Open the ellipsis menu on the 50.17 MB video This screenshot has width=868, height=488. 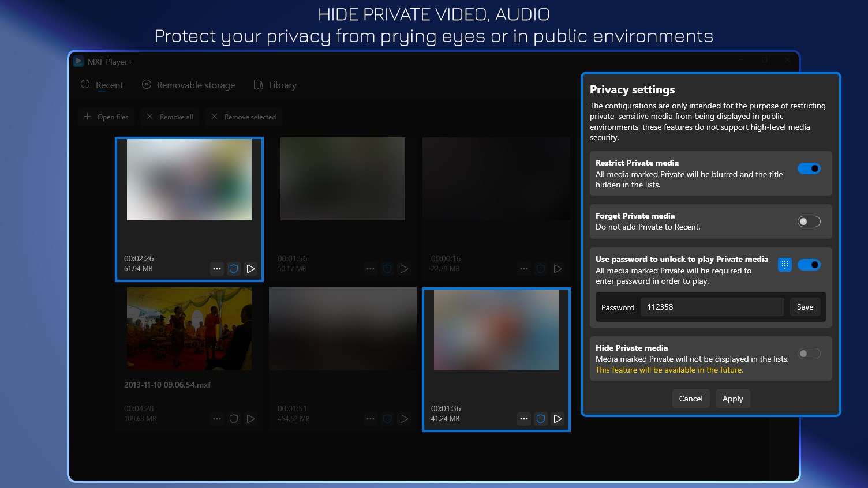[x=370, y=269]
